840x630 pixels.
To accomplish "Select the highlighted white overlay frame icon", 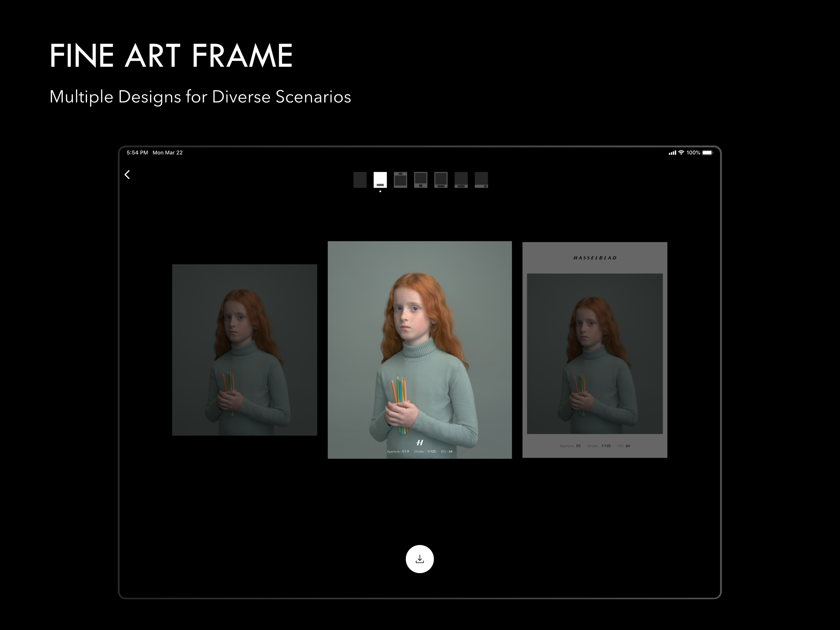I will 380,180.
